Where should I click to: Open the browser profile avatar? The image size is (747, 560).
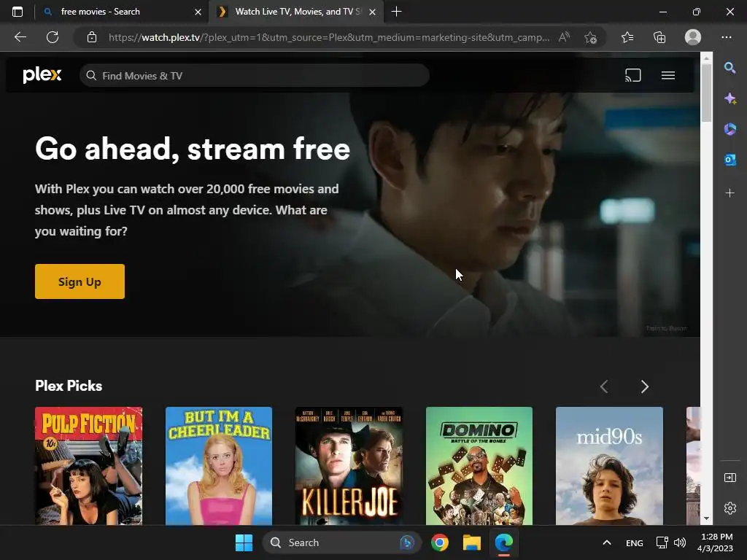tap(693, 37)
